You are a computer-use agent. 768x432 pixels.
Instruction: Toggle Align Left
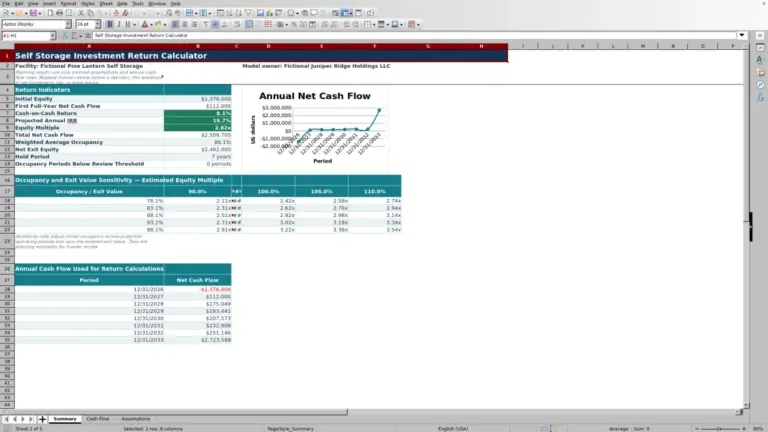(x=175, y=24)
